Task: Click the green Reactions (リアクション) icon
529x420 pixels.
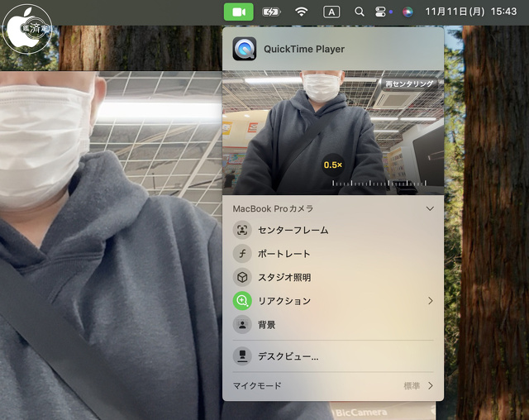Action: point(243,301)
